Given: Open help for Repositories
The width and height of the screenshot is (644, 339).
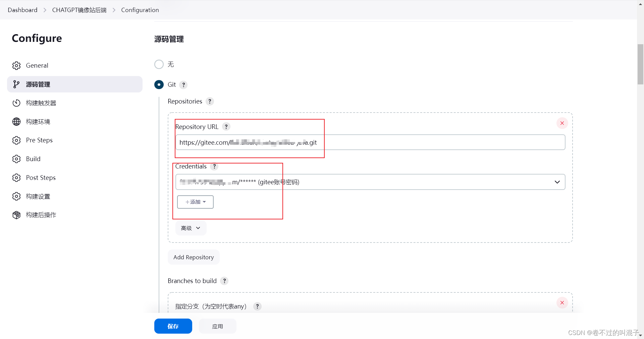Looking at the screenshot, I should pyautogui.click(x=210, y=101).
